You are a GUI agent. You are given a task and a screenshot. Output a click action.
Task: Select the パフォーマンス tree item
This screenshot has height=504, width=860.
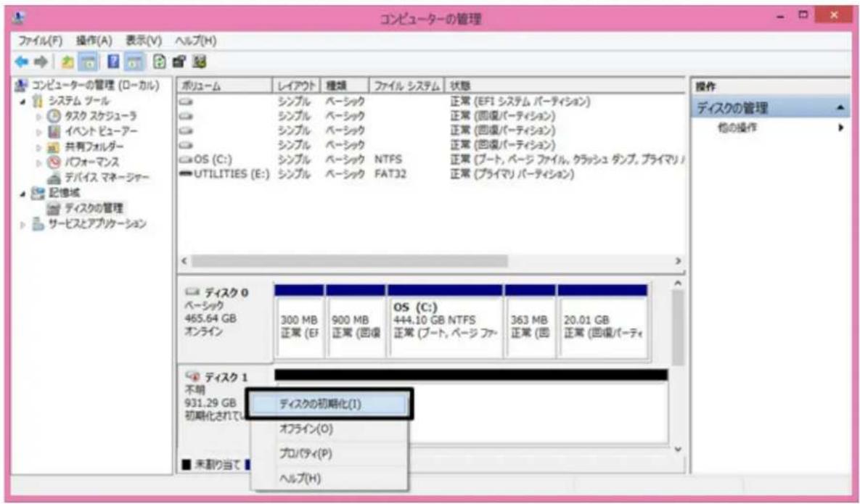tap(91, 162)
